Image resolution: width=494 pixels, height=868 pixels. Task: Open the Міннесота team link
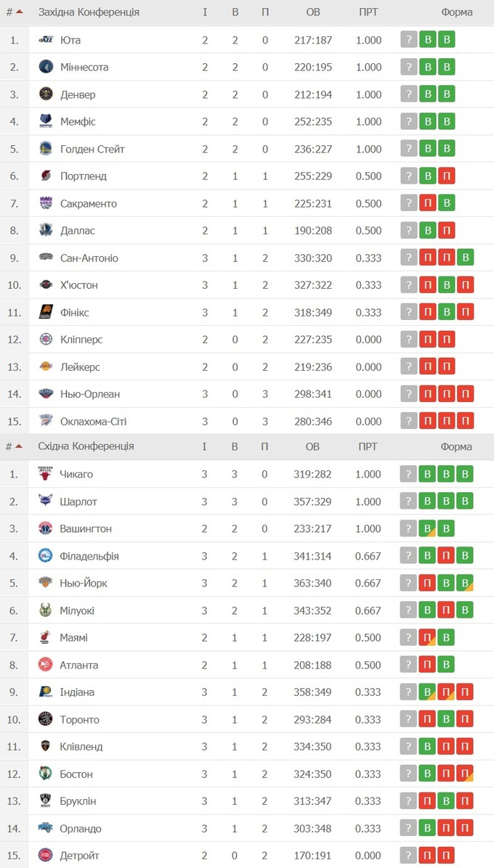pyautogui.click(x=84, y=67)
